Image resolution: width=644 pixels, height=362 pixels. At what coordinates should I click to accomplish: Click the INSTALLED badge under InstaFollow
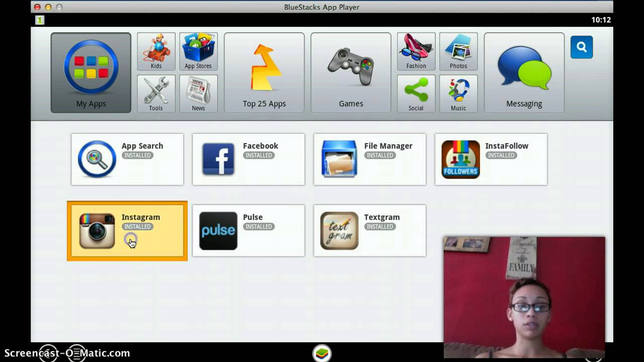point(501,155)
